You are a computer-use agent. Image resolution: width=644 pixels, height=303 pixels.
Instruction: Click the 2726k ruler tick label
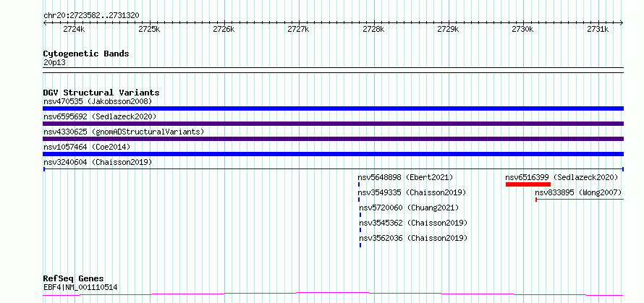(x=224, y=29)
